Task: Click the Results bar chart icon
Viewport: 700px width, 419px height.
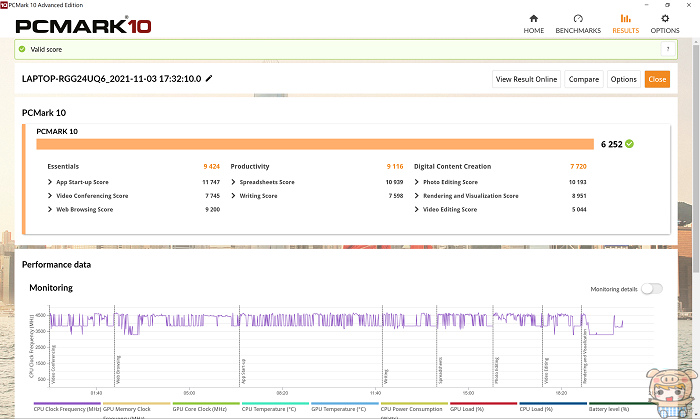Action: (x=626, y=18)
